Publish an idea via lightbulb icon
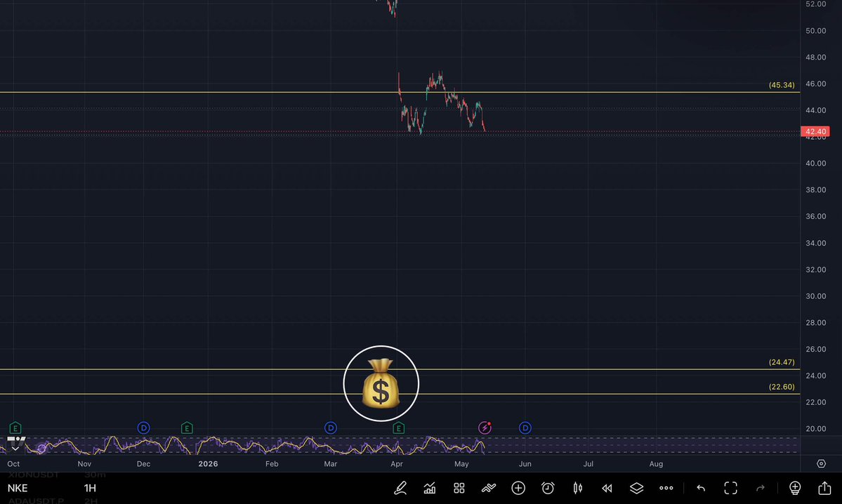The image size is (842, 504). [x=795, y=488]
